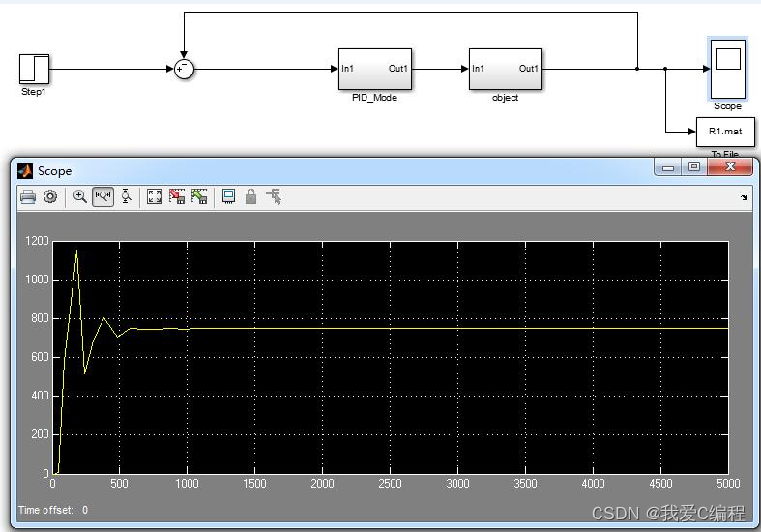Select the object subsystem block
This screenshot has width=761, height=532.
coord(505,69)
